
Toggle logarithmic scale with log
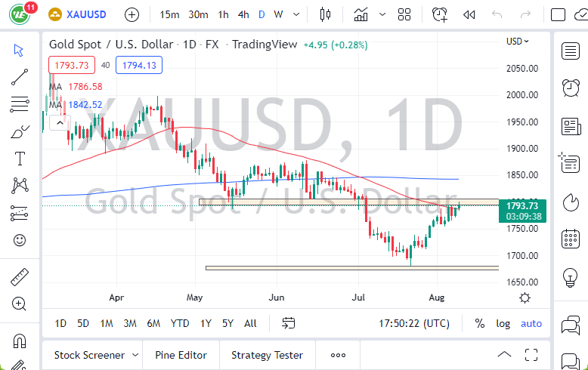tap(503, 323)
